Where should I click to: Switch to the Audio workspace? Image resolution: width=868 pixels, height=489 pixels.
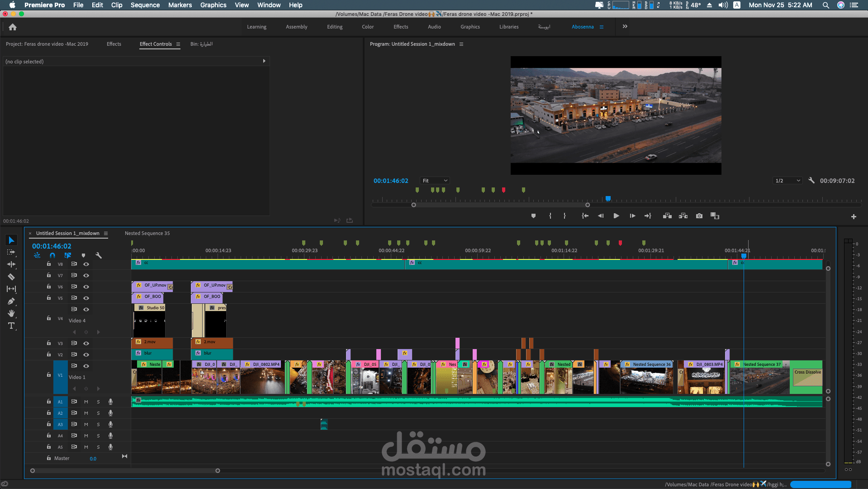434,27
